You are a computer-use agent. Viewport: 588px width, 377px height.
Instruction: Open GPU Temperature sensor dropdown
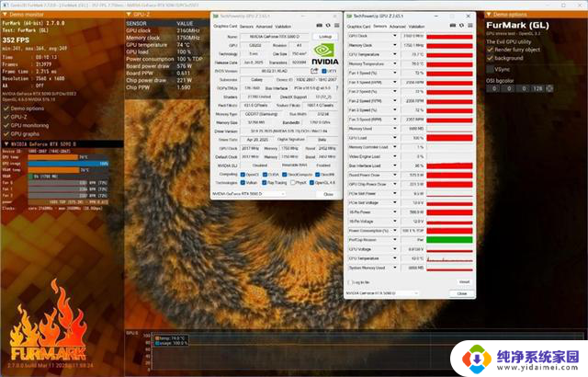coord(394,54)
